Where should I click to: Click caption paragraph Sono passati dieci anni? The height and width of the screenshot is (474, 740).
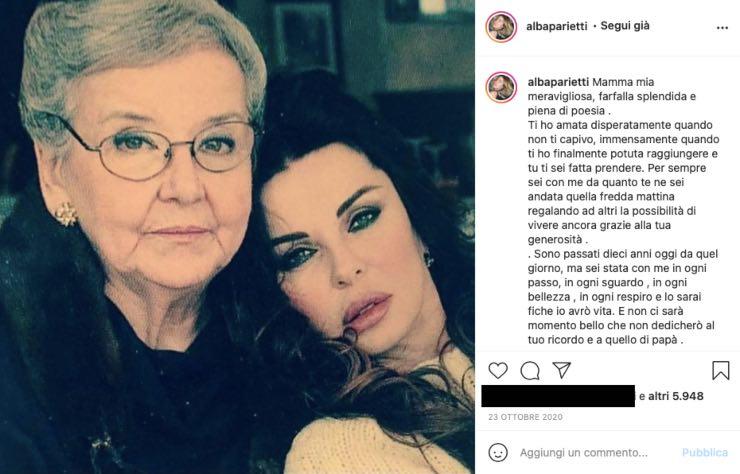click(623, 297)
